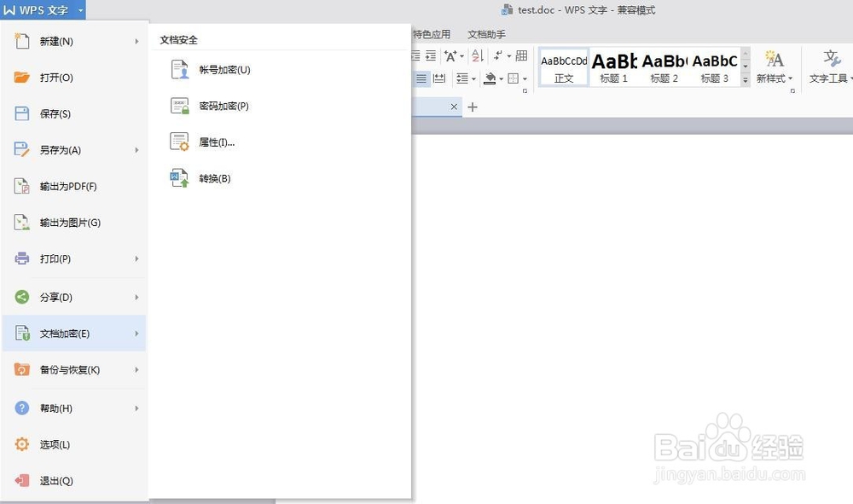Apply the 标题 1 style
Screen dimensions: 853x504
(x=613, y=67)
